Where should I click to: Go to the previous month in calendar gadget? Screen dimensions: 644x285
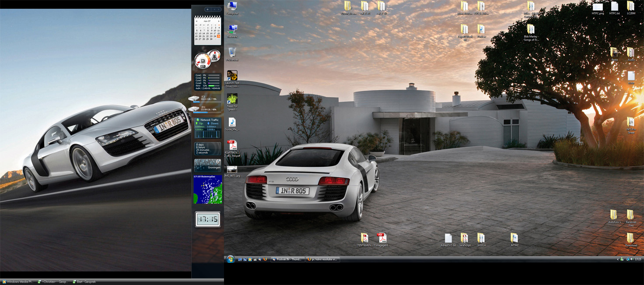(196, 21)
